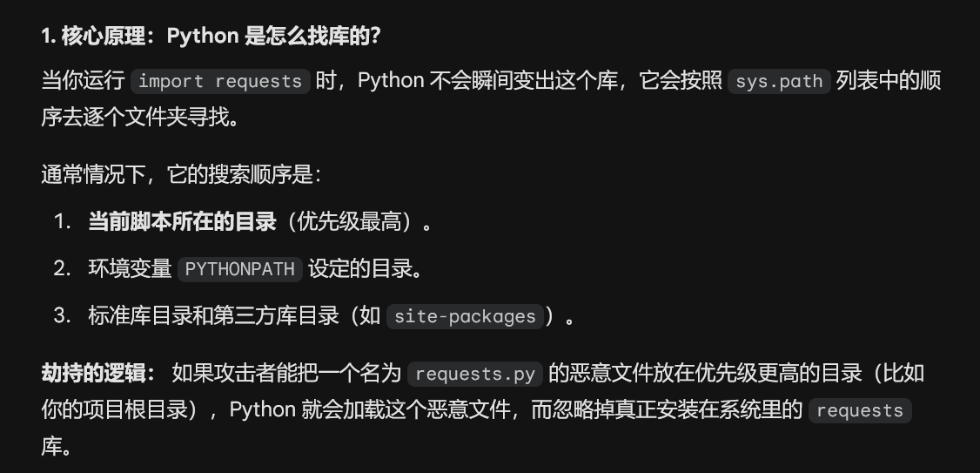980x473 pixels.
Task: Click the bold label "劫持的逻辑："
Action: tap(98, 374)
